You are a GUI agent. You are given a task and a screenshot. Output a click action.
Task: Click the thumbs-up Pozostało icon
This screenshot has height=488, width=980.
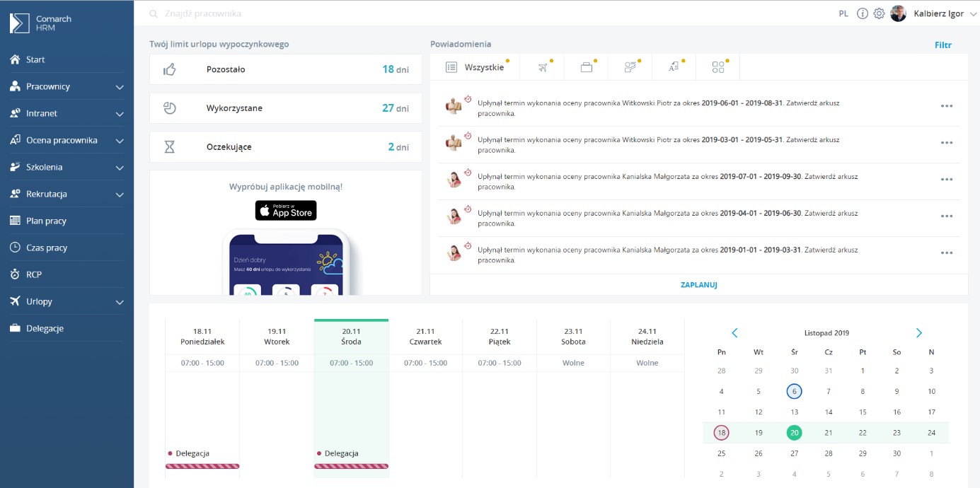point(169,69)
